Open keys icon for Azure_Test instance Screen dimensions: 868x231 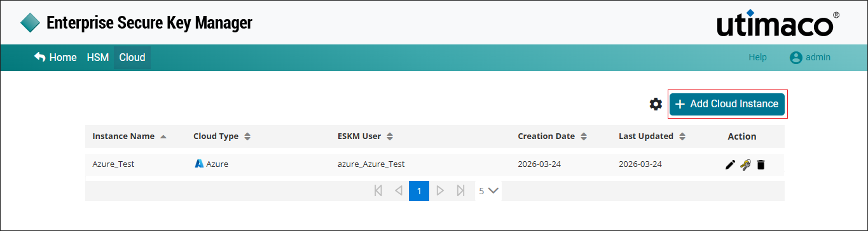745,164
